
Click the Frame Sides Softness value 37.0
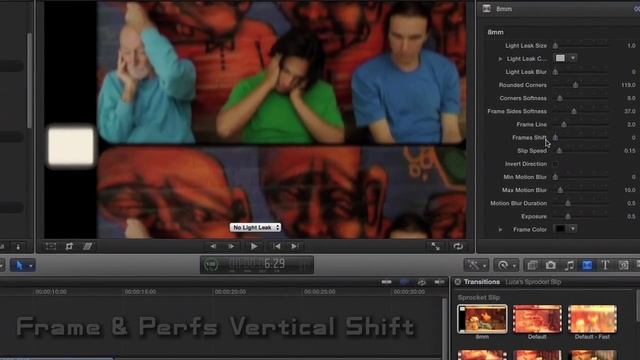coord(629,111)
